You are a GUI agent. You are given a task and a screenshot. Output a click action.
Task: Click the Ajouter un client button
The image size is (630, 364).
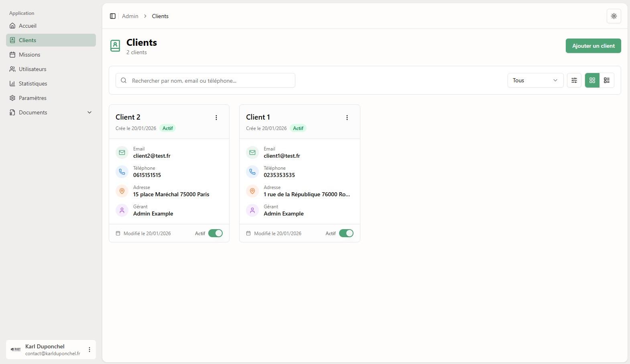[593, 46]
